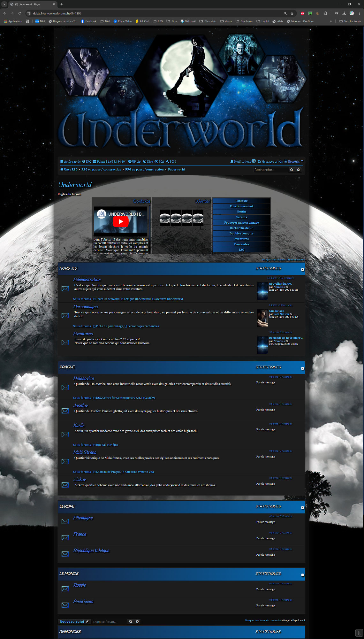
Task: Focus the Recherche search field in the navbar
Action: pos(271,170)
